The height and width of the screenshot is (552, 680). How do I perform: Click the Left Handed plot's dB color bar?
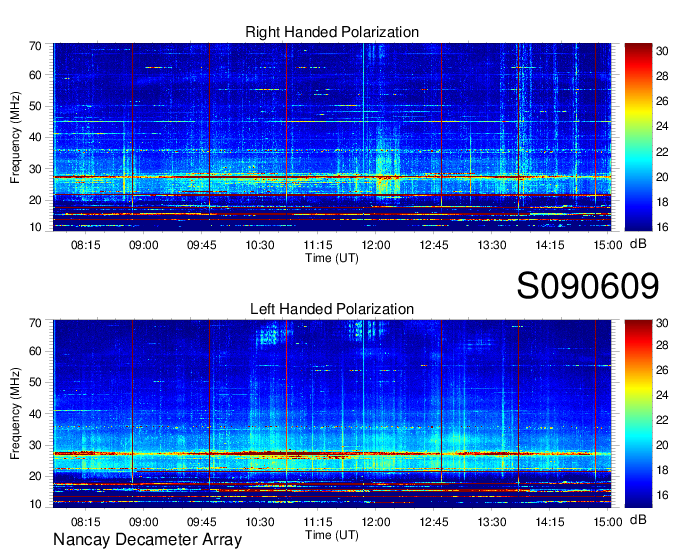tap(638, 414)
